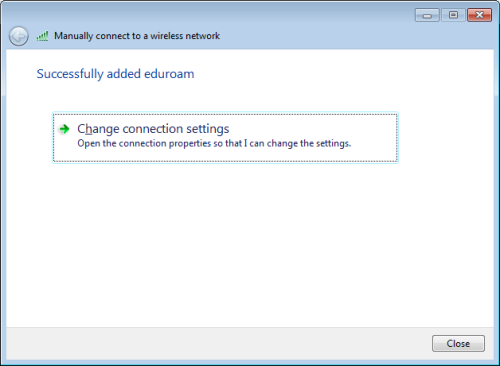The image size is (500, 366).
Task: Close the window with the red X
Action: coord(479,15)
